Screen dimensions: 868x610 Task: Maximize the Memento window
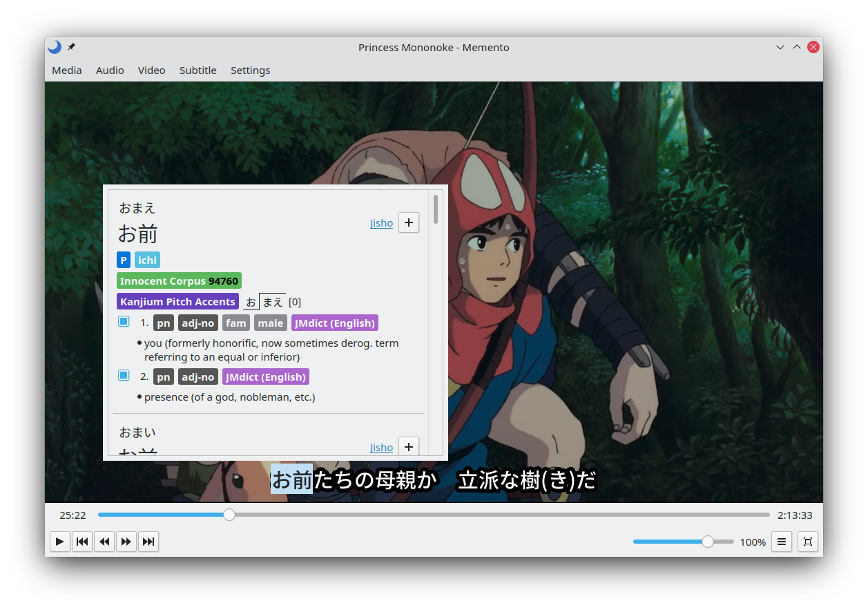(x=797, y=47)
